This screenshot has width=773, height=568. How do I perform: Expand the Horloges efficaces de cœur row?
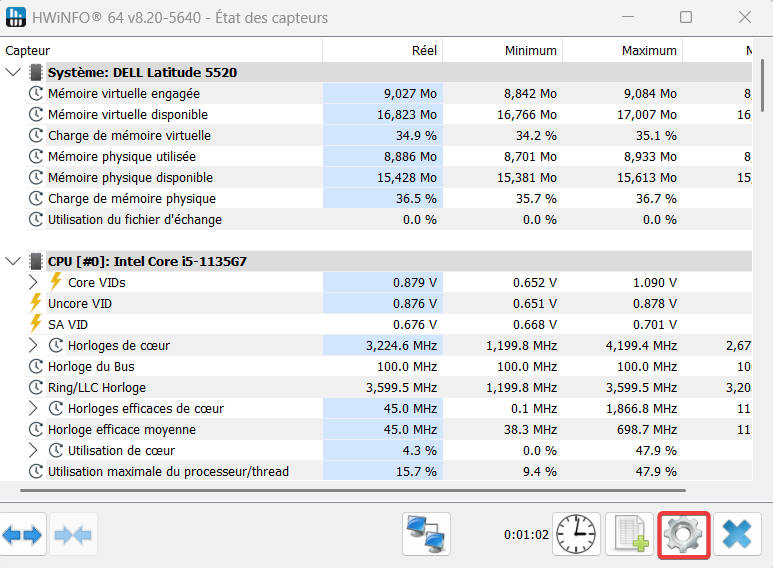pyautogui.click(x=33, y=408)
